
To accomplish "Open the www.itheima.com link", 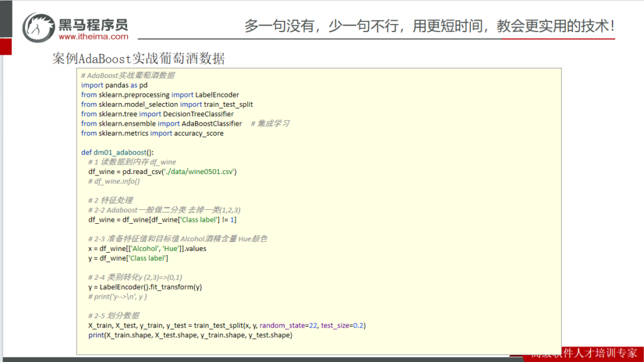I will click(x=92, y=37).
